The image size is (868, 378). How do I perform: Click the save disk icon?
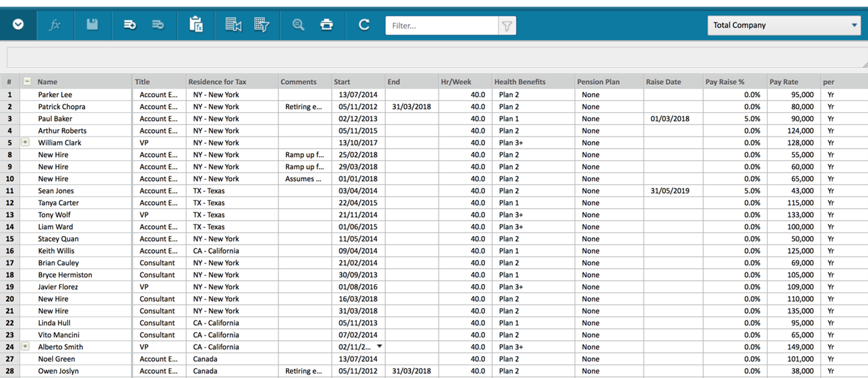click(x=92, y=24)
